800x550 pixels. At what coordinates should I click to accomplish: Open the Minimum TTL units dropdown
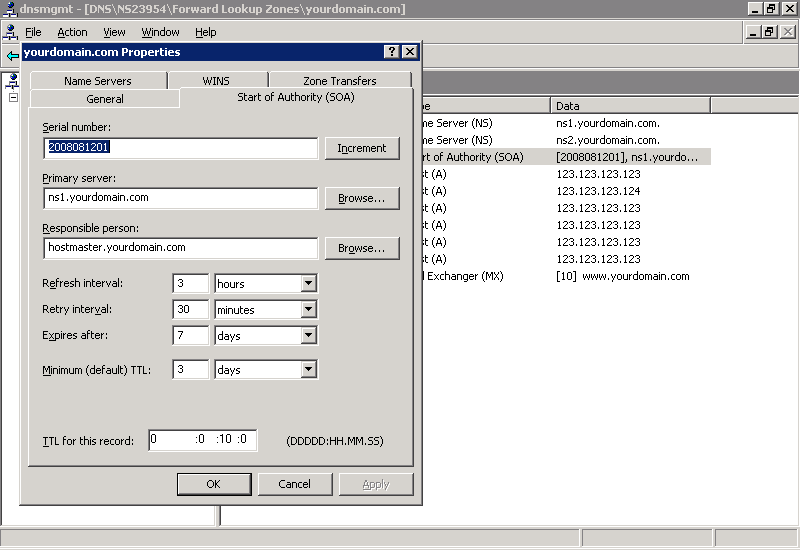tap(308, 369)
